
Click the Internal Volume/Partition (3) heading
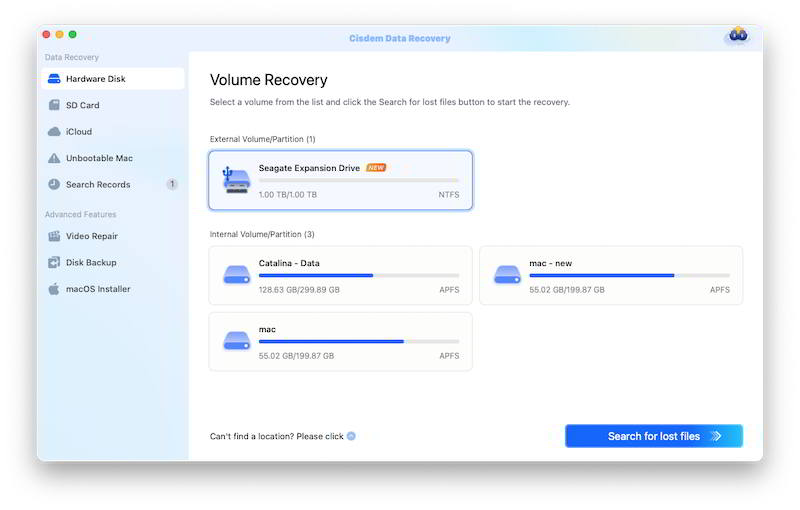[x=262, y=234]
